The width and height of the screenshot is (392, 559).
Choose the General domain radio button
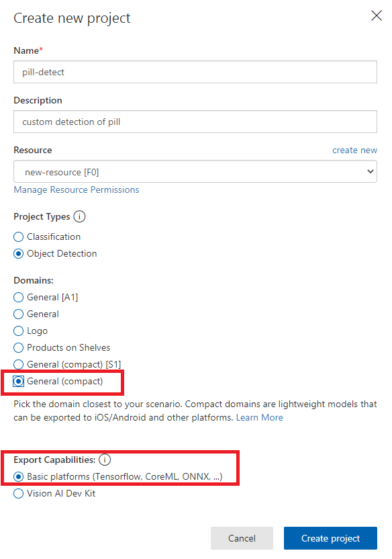19,314
